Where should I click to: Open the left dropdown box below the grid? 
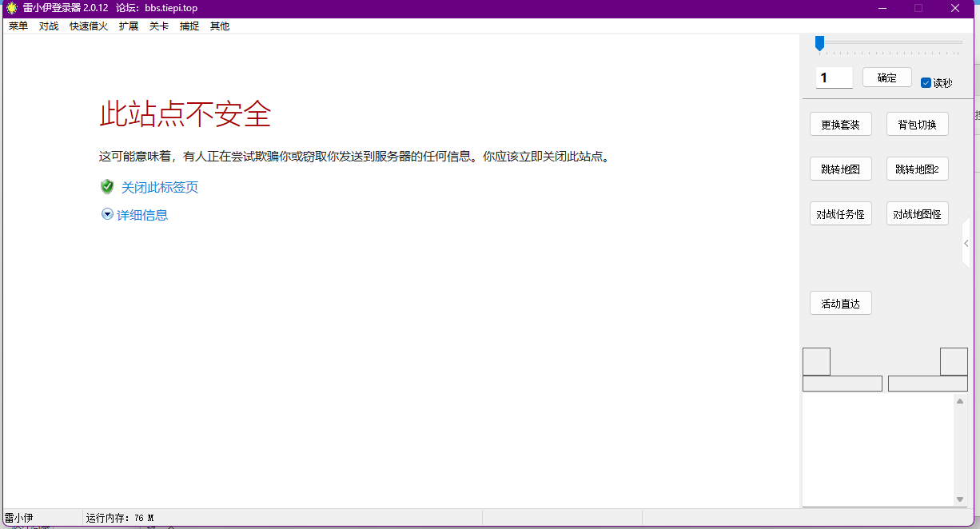[x=843, y=383]
